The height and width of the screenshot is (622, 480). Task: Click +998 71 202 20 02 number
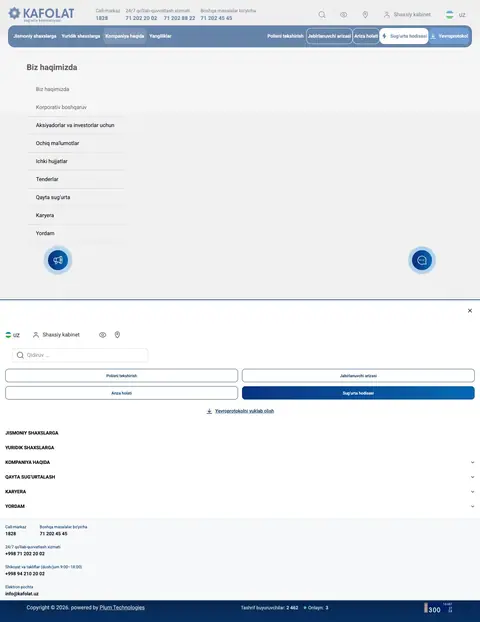pos(25,554)
